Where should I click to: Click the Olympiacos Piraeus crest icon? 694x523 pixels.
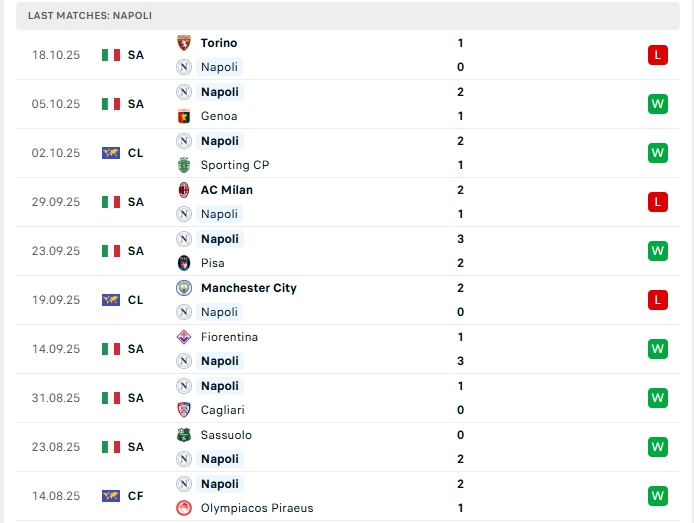pyautogui.click(x=184, y=508)
